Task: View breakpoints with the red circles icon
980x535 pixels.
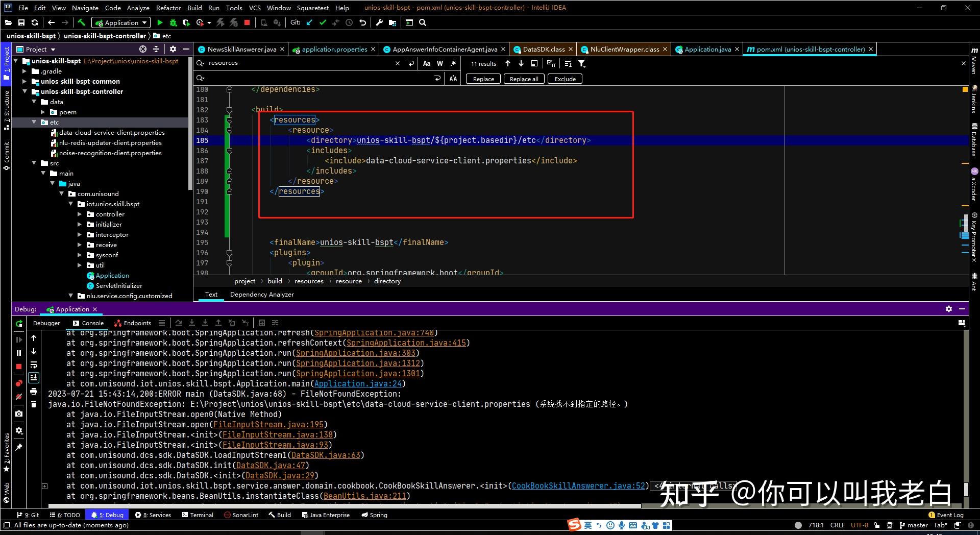Action: click(x=19, y=383)
